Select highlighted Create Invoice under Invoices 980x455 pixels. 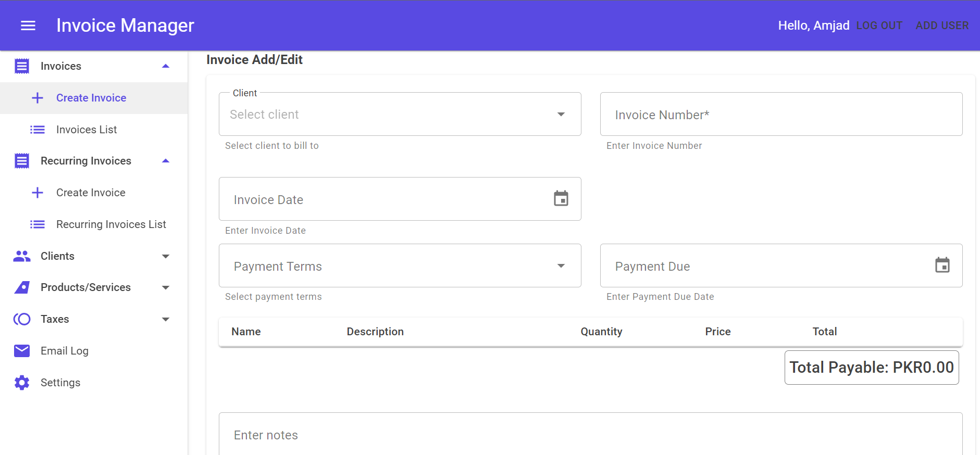(94, 98)
